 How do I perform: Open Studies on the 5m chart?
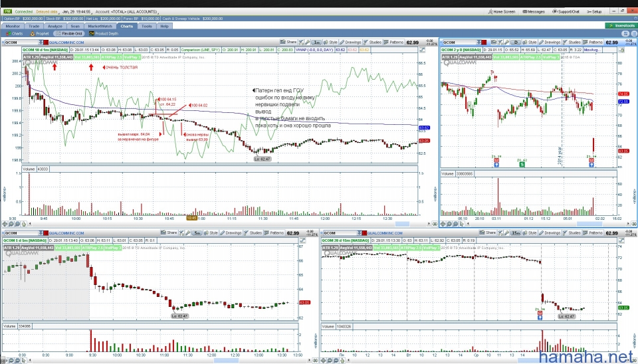[x=253, y=232]
